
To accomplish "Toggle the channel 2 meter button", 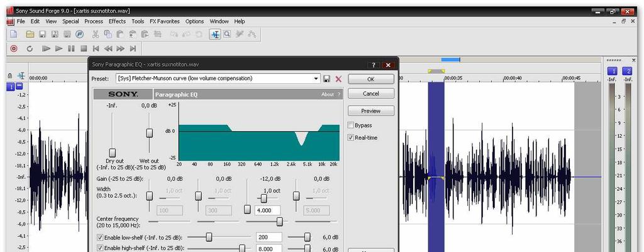I will pos(627,71).
